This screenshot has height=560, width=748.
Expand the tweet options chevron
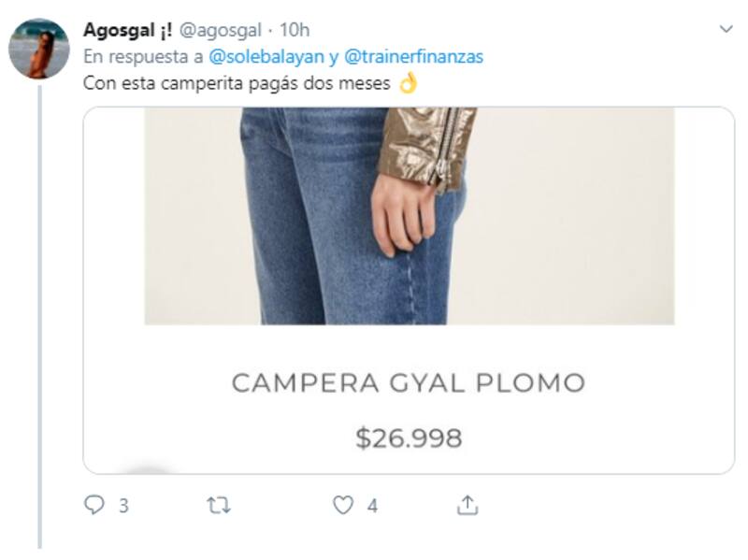[x=726, y=30]
